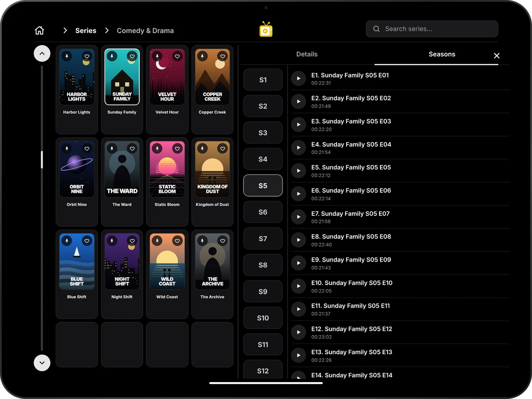Click the search magnifier icon

click(x=376, y=29)
